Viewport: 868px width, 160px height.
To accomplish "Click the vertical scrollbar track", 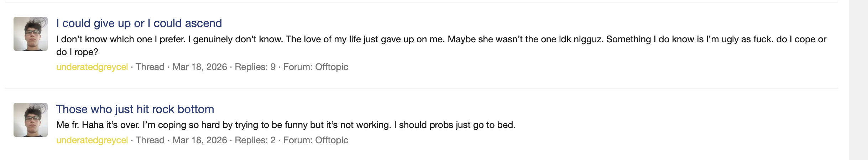I will coord(858,80).
